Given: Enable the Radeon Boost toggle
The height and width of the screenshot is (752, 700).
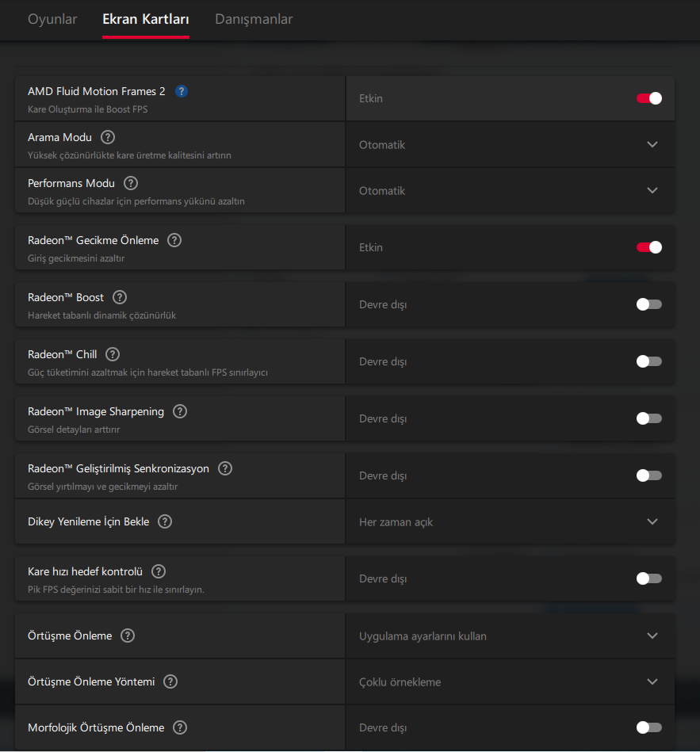Looking at the screenshot, I should pyautogui.click(x=649, y=304).
